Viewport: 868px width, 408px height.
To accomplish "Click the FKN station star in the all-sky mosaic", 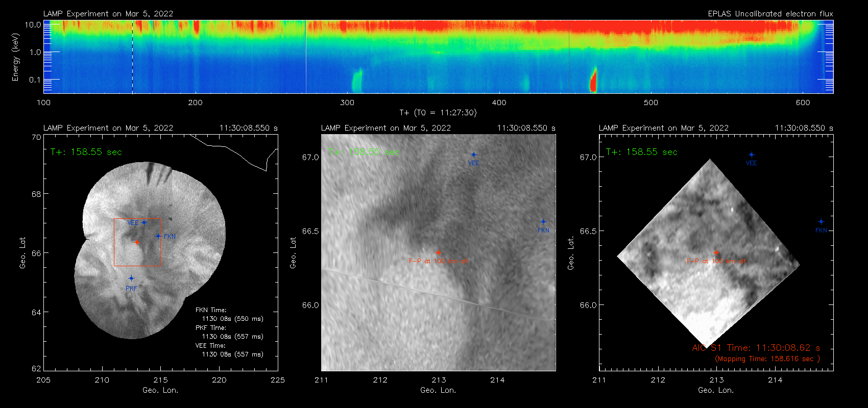I will (158, 236).
